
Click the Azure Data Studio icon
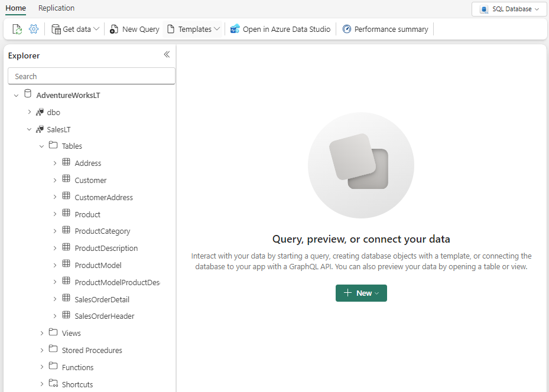pos(235,29)
